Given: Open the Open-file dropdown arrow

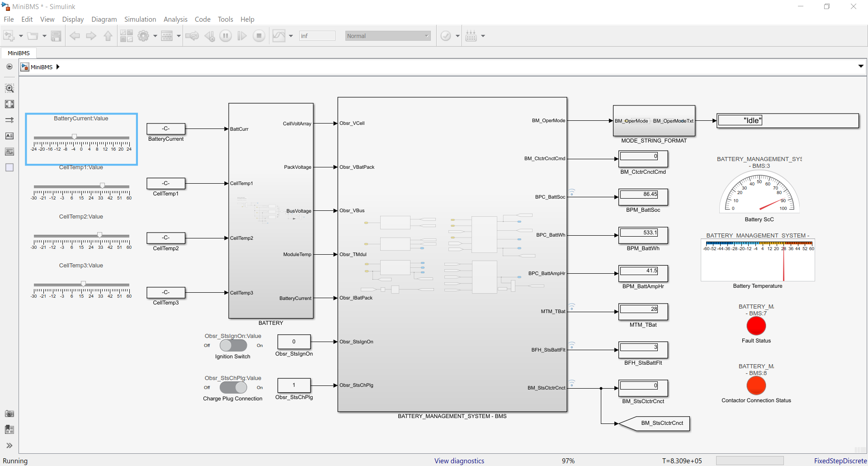Looking at the screenshot, I should (x=44, y=36).
